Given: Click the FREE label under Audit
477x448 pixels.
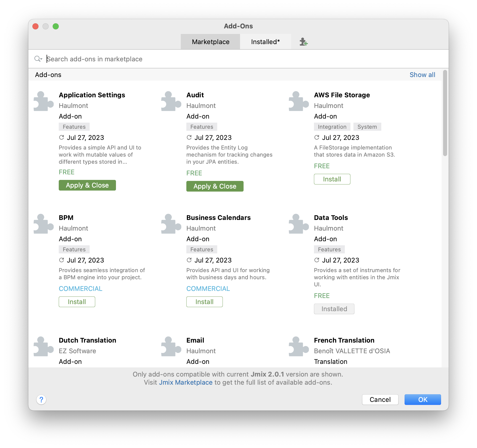Looking at the screenshot, I should tap(194, 173).
